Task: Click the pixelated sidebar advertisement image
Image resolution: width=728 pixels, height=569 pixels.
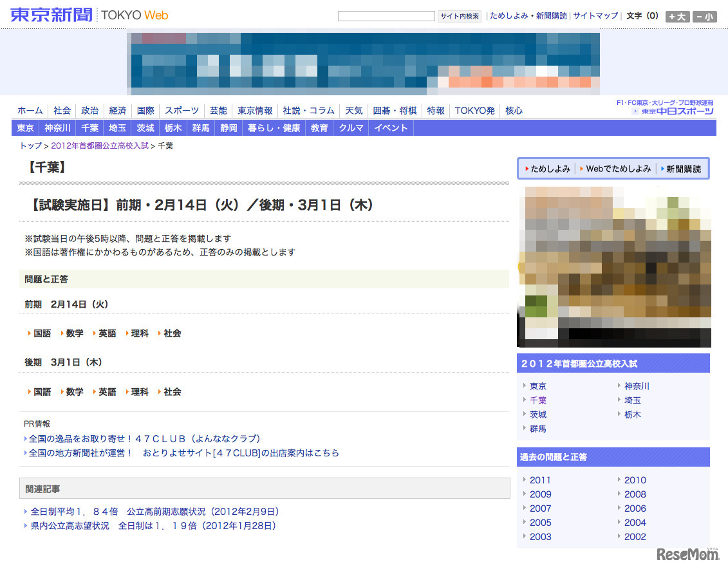Action: pos(614,266)
